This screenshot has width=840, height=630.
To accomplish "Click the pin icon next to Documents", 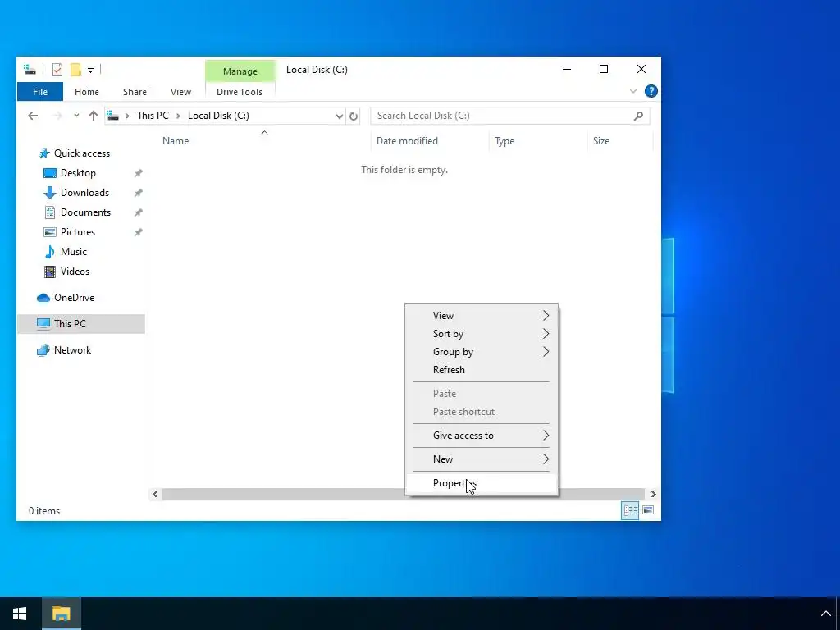I will (x=138, y=212).
